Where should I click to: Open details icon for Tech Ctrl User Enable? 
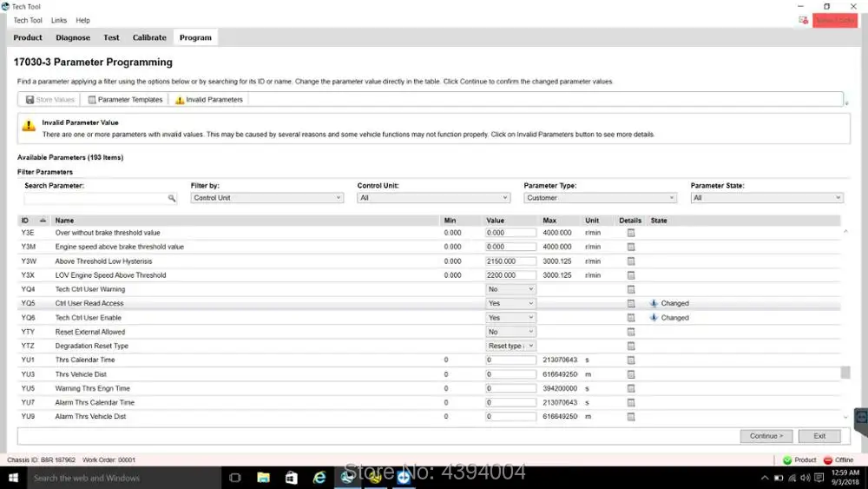[630, 318]
